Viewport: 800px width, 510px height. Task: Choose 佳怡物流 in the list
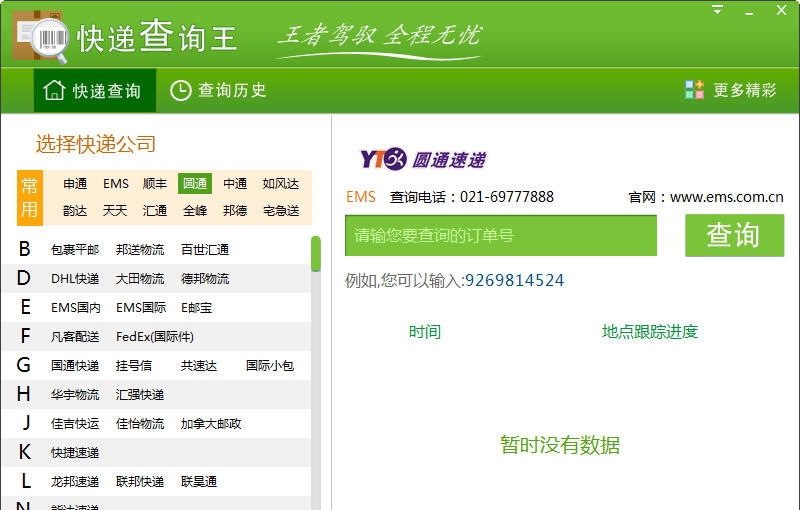(x=140, y=424)
